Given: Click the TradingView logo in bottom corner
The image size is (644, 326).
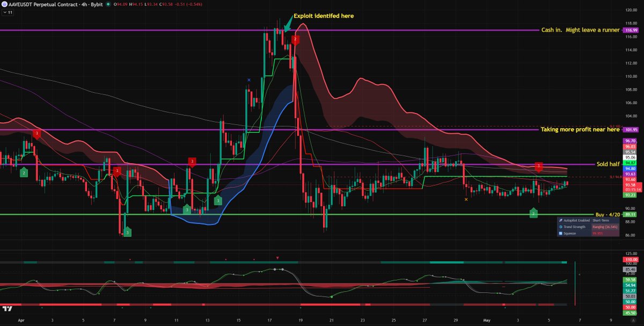Looking at the screenshot, I should 7,309.
